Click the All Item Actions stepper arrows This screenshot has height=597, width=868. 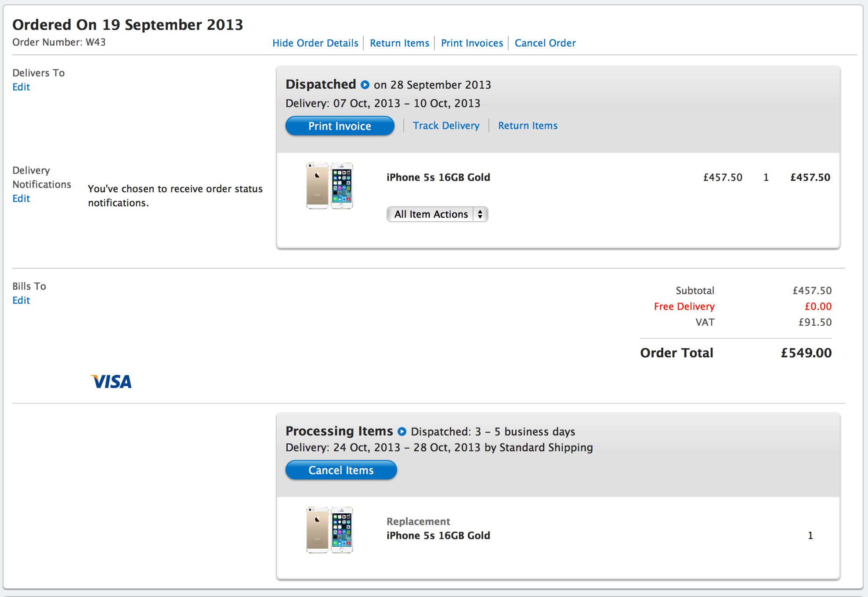pos(480,214)
